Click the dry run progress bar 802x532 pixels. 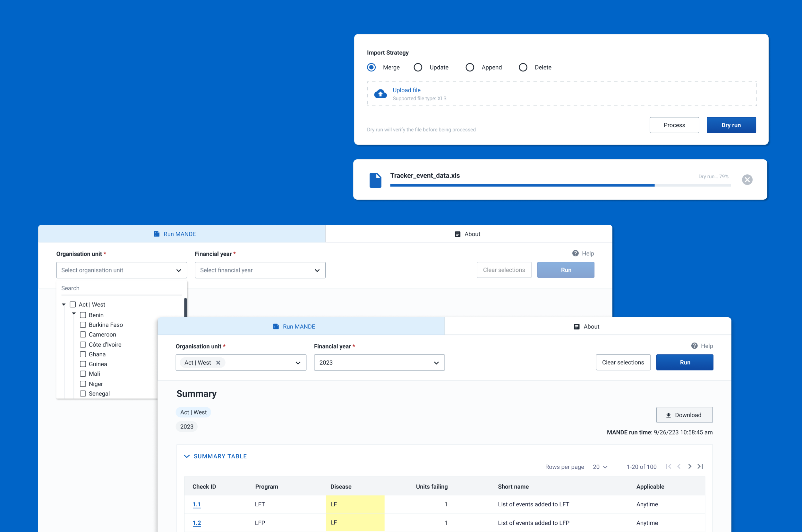point(560,185)
